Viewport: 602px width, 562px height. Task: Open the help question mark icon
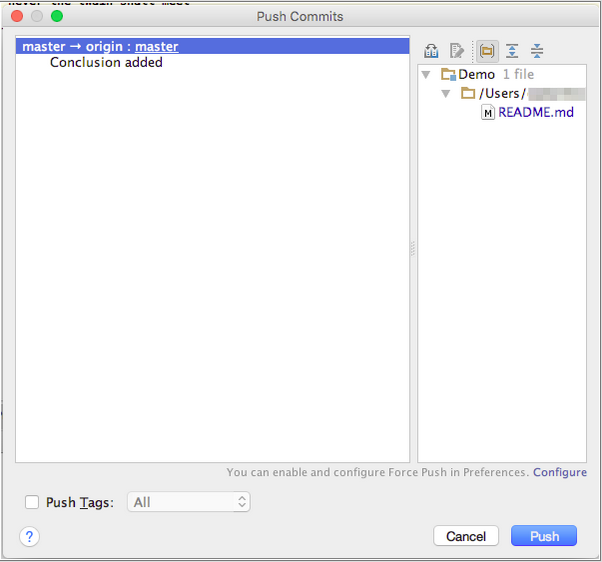point(29,537)
